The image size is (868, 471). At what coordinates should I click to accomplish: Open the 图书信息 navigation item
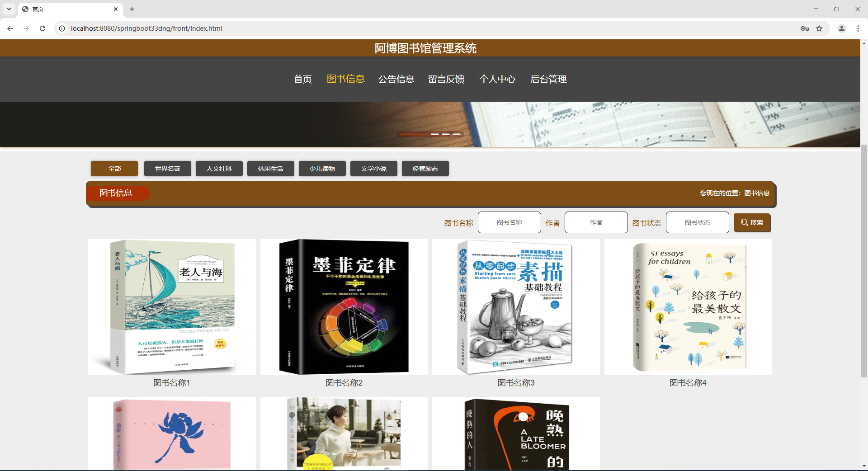[x=345, y=79]
